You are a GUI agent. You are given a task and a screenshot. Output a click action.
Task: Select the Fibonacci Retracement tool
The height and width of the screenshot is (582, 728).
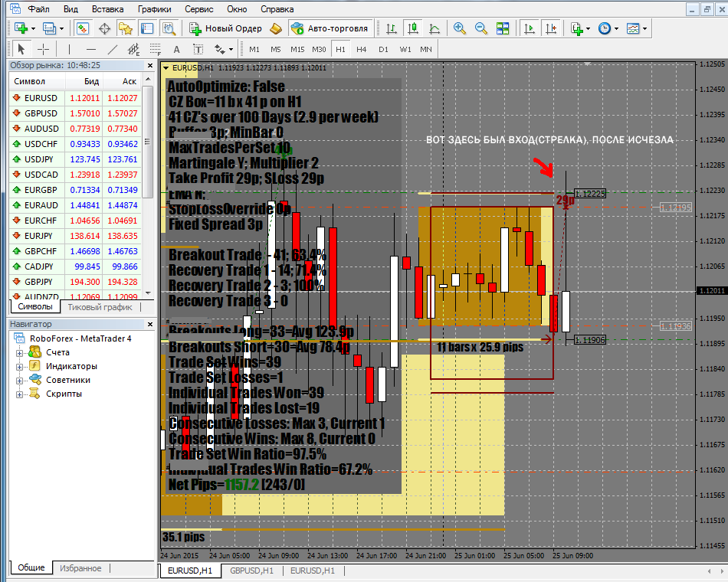(x=155, y=49)
